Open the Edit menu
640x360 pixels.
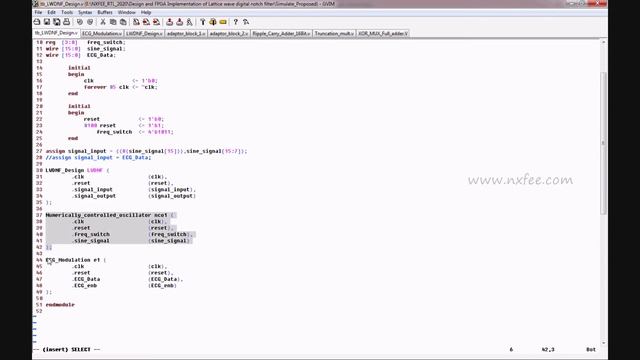51,12
